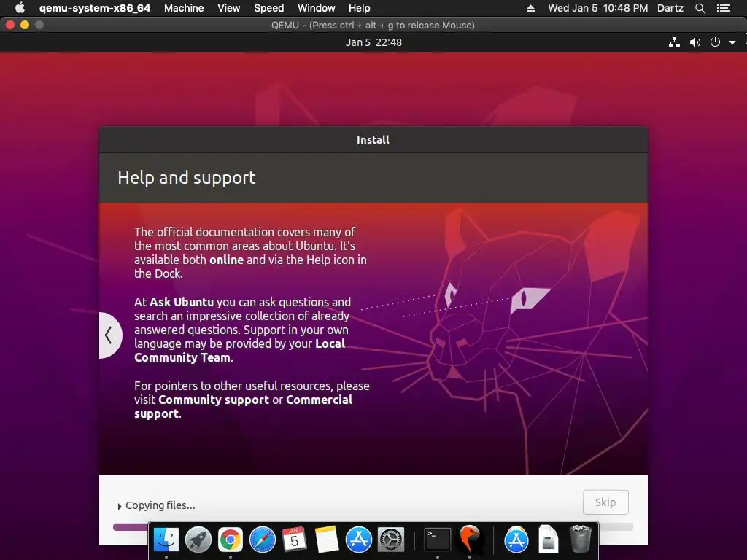747x560 pixels.
Task: Click the Install dialog title bar
Action: [373, 140]
